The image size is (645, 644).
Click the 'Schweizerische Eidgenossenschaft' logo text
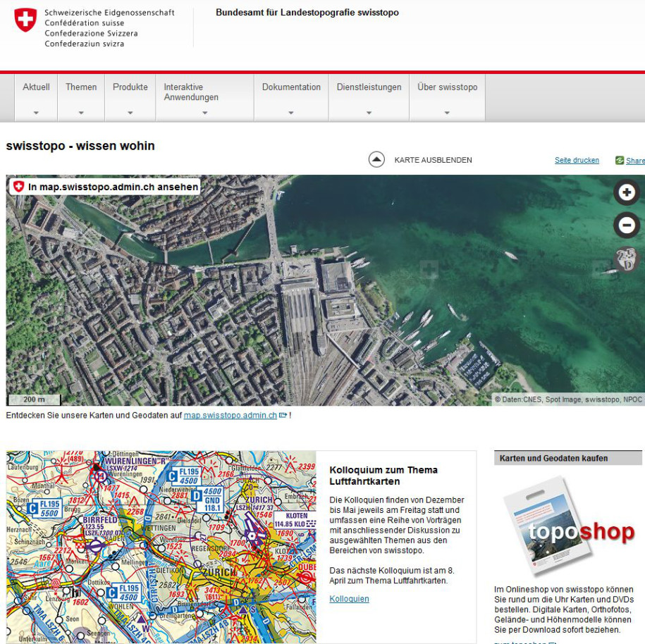coord(109,13)
